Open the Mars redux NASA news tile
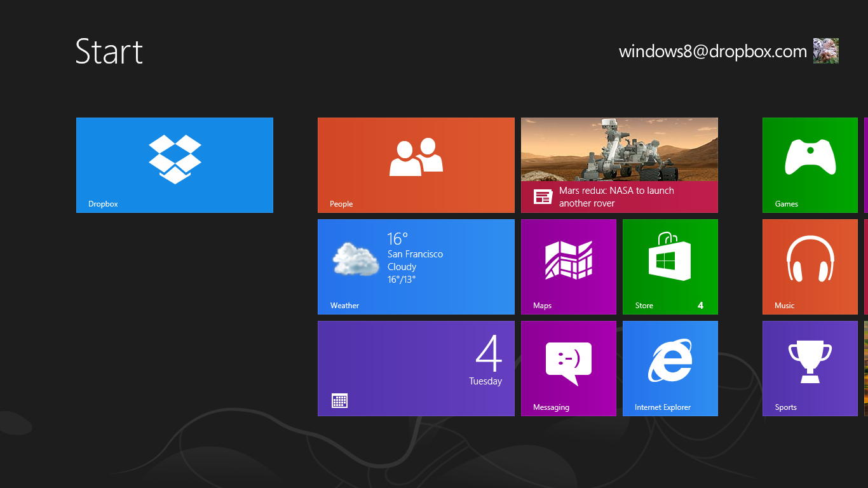 (620, 197)
